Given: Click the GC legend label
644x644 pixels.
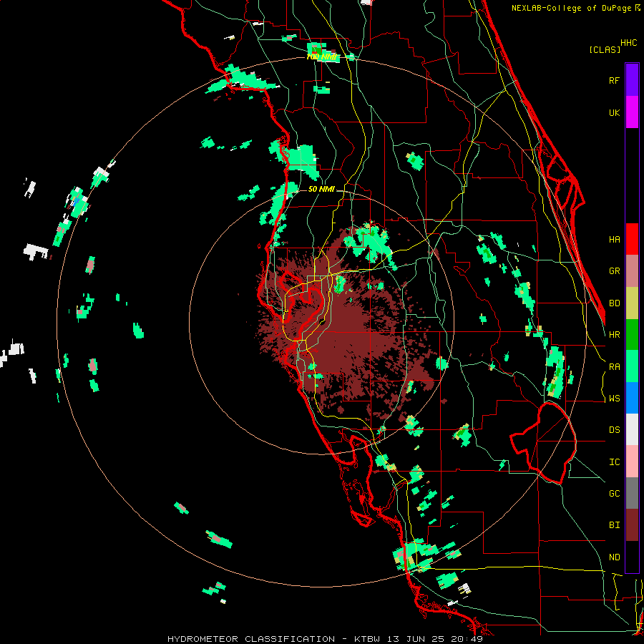Looking at the screenshot, I should (x=614, y=493).
